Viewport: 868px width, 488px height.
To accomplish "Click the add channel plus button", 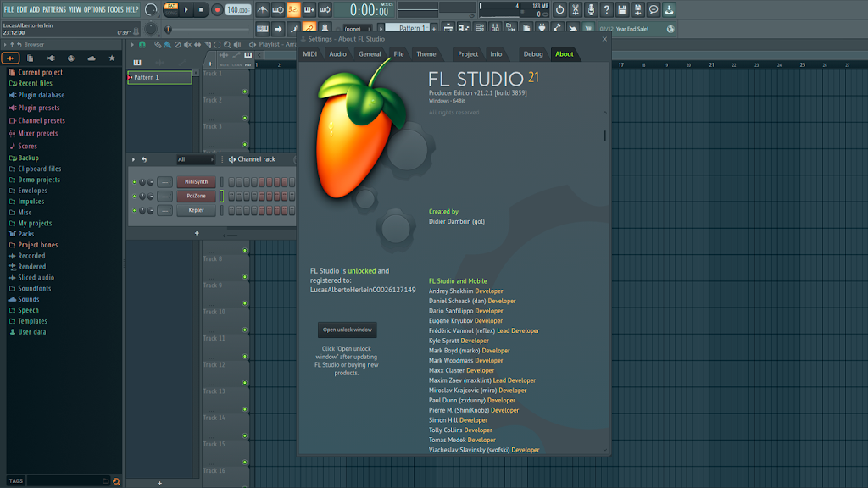I will (197, 234).
